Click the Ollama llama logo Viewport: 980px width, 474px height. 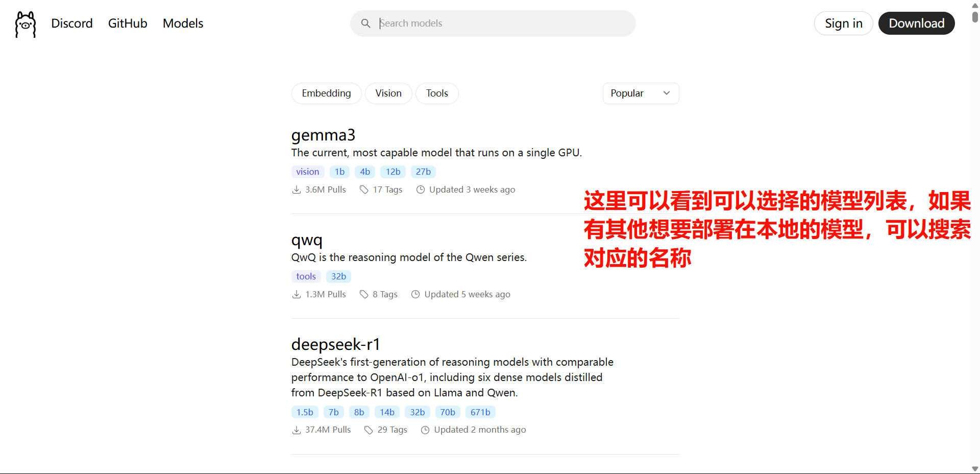tap(26, 24)
